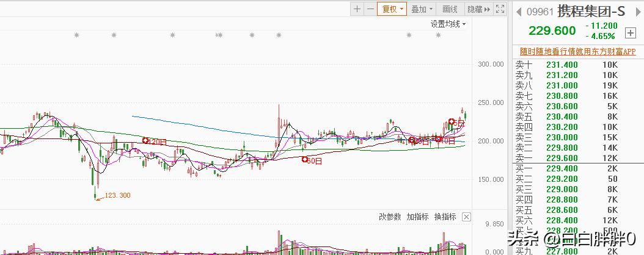Click the 9.850 volume axis label
The height and width of the screenshot is (255, 644).
[494, 224]
